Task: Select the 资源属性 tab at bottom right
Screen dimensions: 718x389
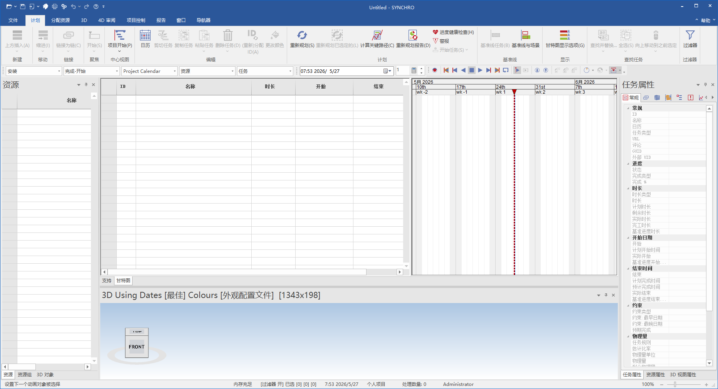Action: 655,374
